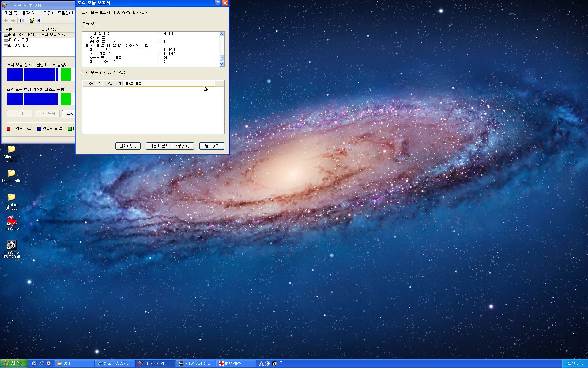Click the blue 인접한 파일 legend swatch

point(39,129)
